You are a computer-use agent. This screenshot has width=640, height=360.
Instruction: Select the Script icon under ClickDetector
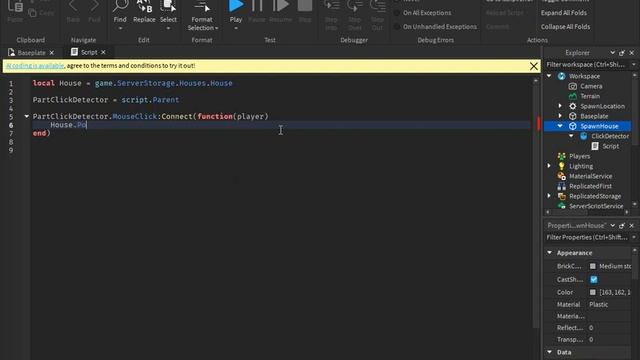pos(595,146)
